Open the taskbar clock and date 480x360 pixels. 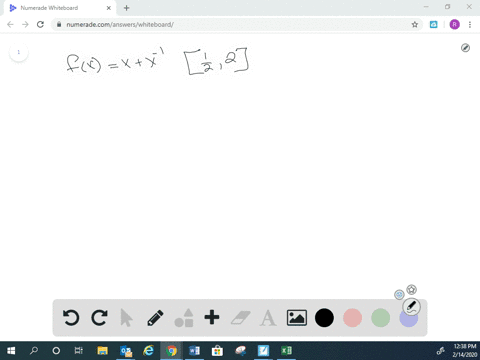(465, 350)
